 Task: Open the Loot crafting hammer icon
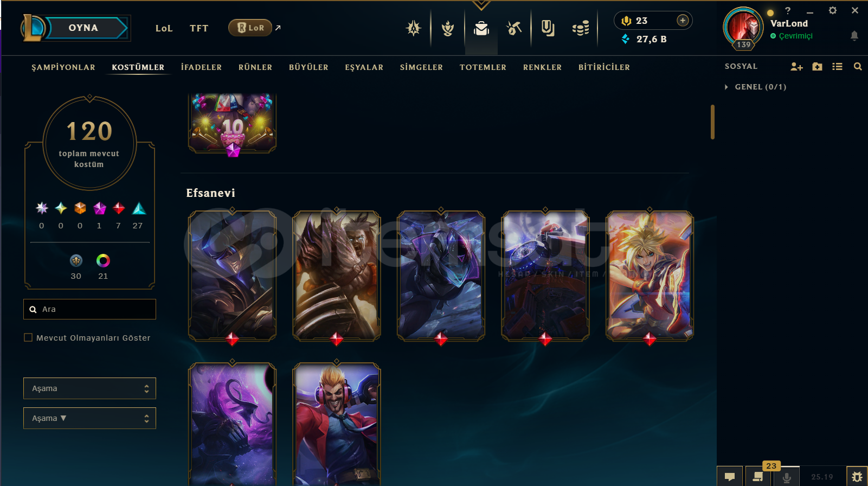click(x=513, y=28)
